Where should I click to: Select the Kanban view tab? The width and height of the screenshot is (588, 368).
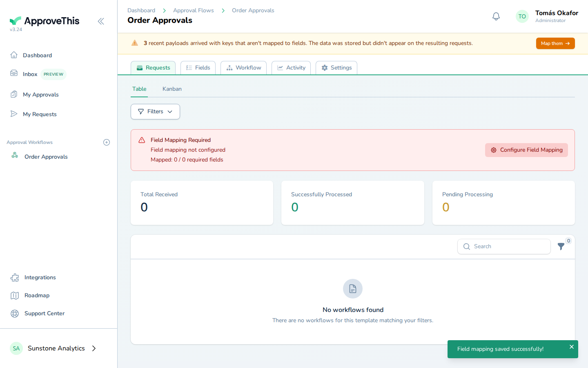(x=172, y=89)
